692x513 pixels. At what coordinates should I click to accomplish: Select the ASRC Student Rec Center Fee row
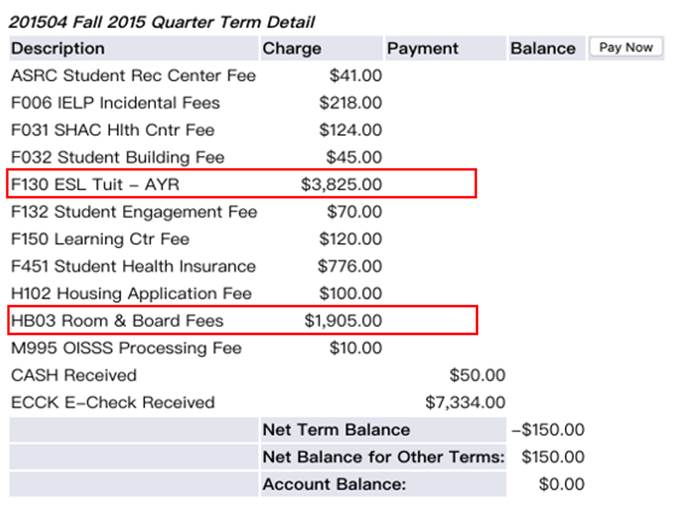[133, 75]
